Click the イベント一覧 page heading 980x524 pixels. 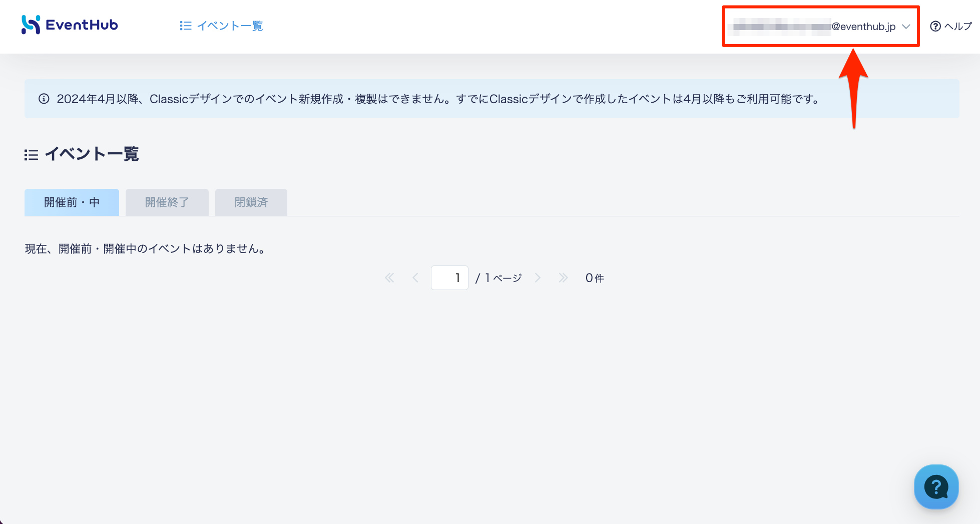[x=92, y=154]
